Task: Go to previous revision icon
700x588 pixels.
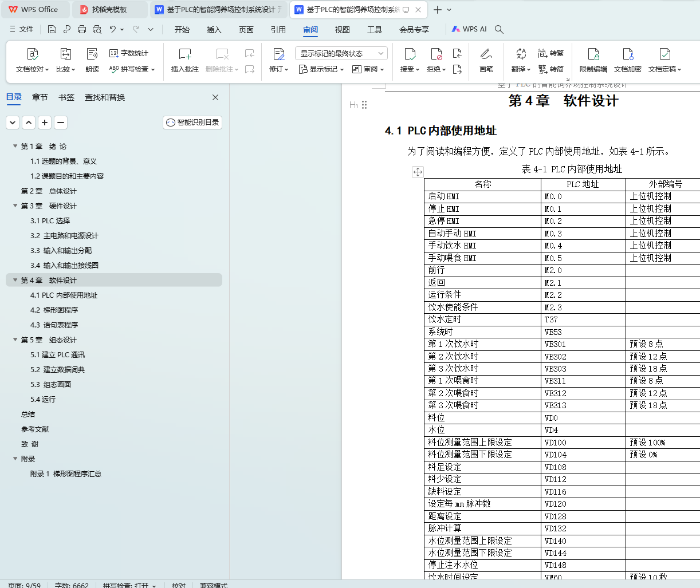Action: [x=457, y=53]
